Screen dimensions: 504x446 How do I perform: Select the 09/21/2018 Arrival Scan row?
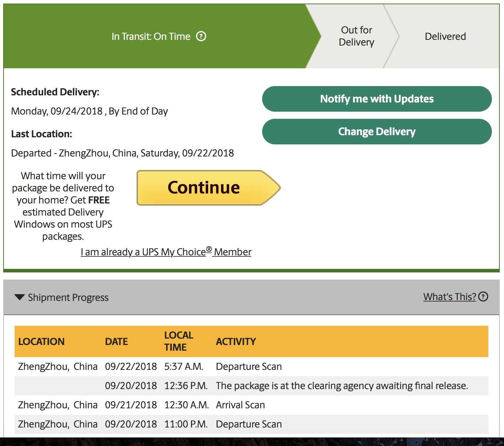click(x=251, y=405)
